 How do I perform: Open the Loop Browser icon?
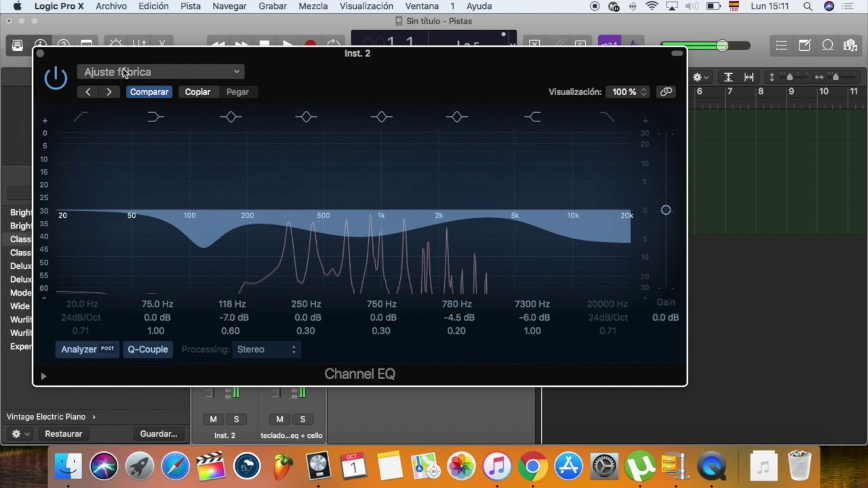(828, 45)
